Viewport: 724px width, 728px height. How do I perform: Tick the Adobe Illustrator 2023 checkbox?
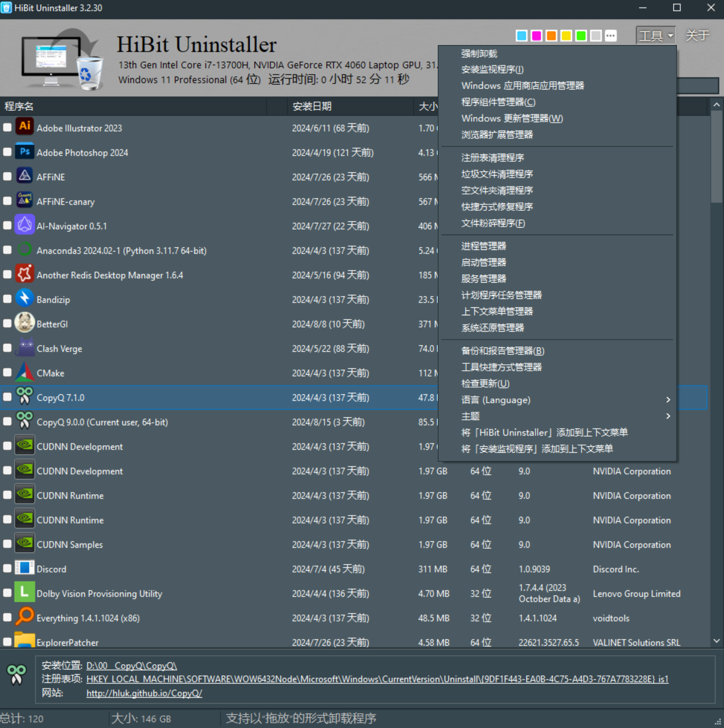coord(7,128)
